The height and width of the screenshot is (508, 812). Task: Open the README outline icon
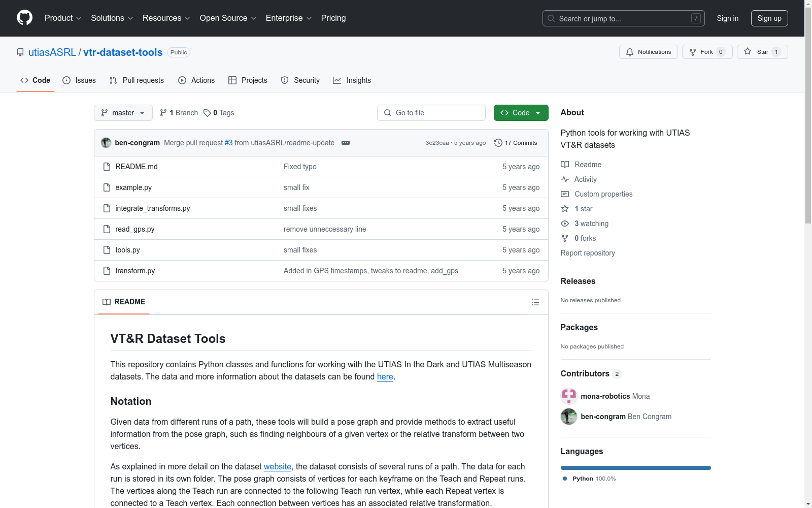(535, 302)
